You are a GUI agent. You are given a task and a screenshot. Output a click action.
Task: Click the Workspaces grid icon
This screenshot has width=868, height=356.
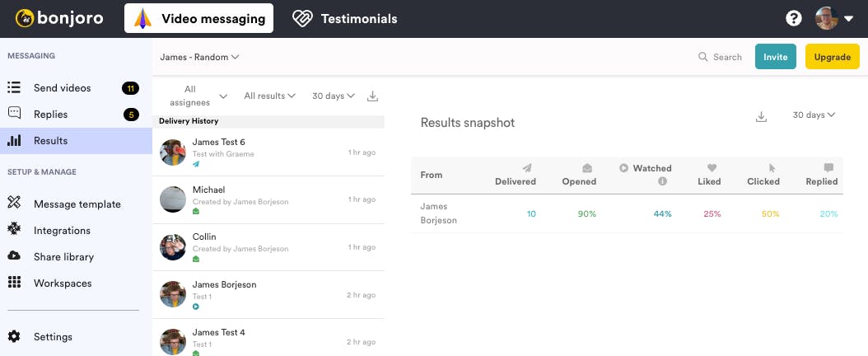click(14, 283)
